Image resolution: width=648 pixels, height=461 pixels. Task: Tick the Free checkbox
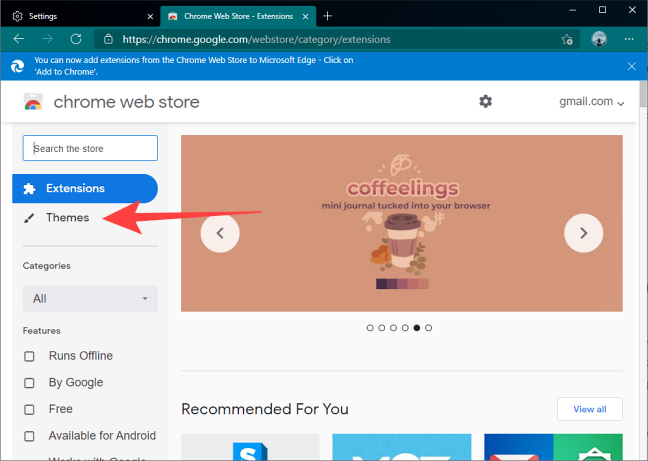click(x=29, y=409)
